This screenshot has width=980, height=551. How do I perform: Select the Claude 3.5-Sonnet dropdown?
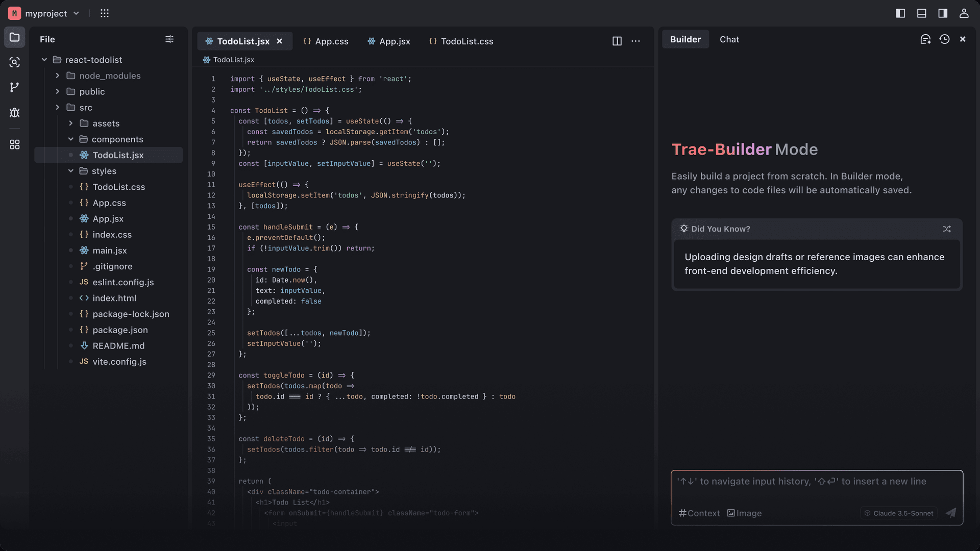(898, 513)
